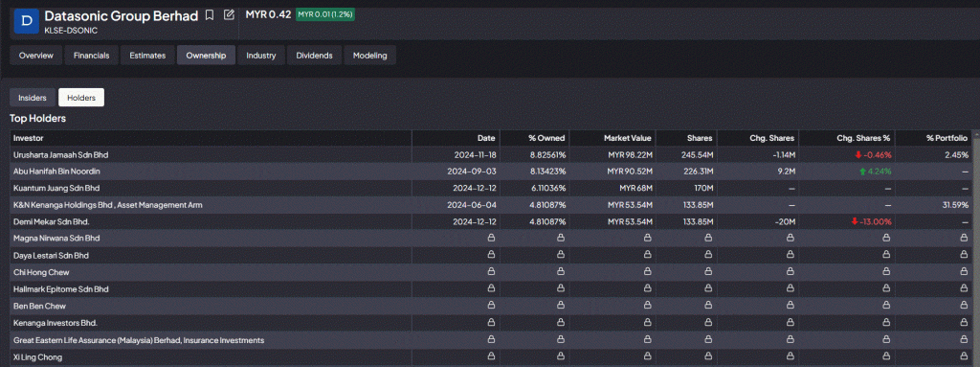This screenshot has height=367, width=980.
Task: Open the Financials tab
Action: 91,56
